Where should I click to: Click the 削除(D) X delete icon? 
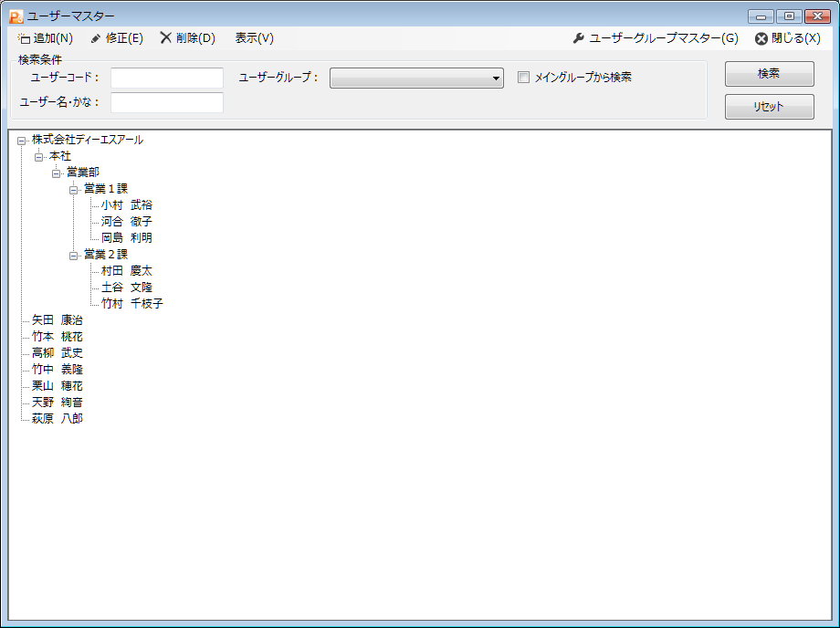(x=166, y=38)
